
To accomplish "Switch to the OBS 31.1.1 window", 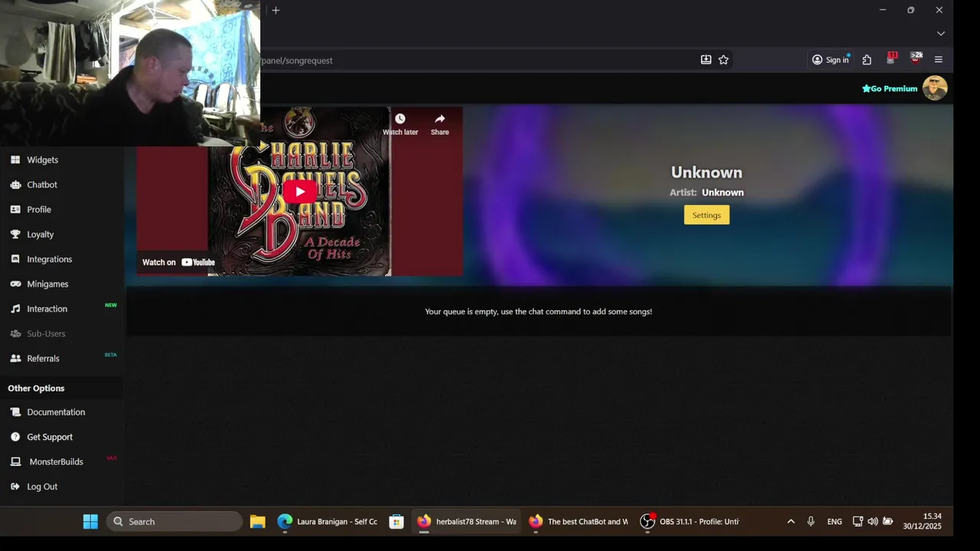I will click(x=690, y=522).
